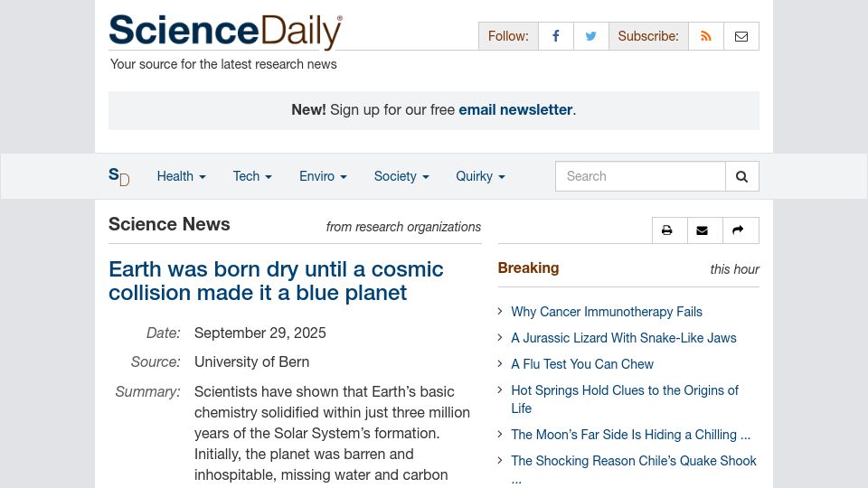Open Hot Springs Hold Clues story
The width and height of the screenshot is (868, 488).
[x=625, y=399]
